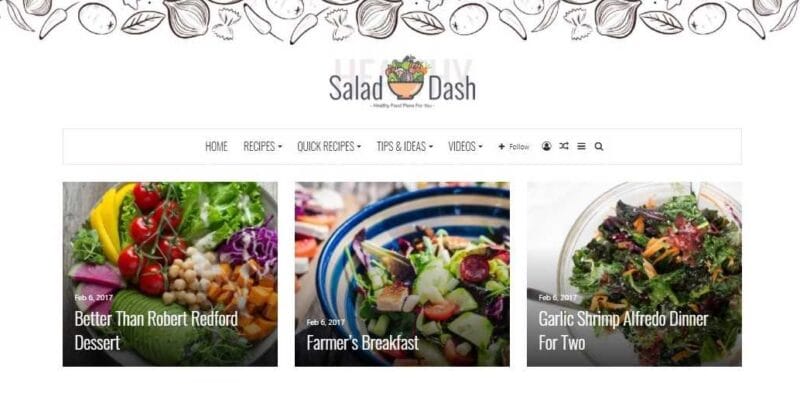Open the Farmer's Breakfast post title
The width and height of the screenshot is (800, 400).
pos(362,342)
